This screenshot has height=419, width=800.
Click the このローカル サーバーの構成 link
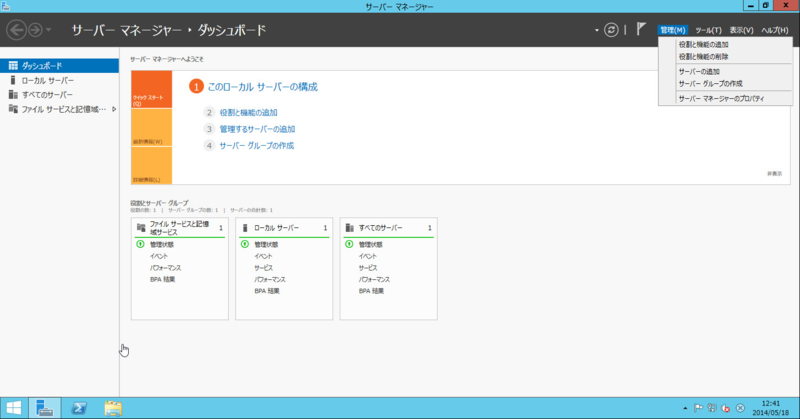pos(262,87)
